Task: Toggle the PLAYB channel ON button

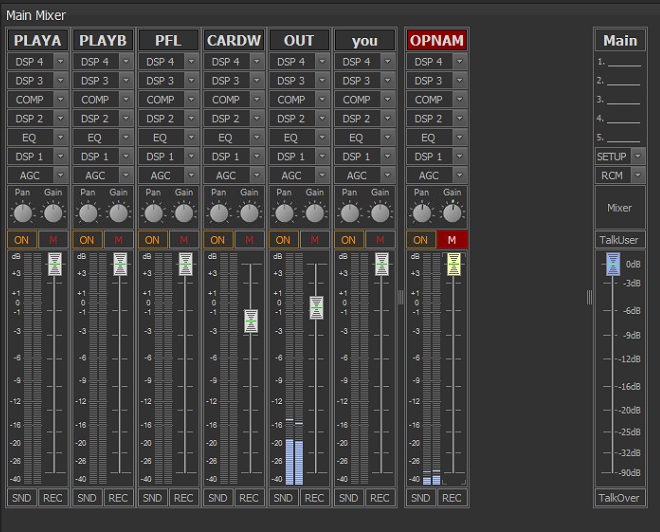Action: pyautogui.click(x=87, y=240)
